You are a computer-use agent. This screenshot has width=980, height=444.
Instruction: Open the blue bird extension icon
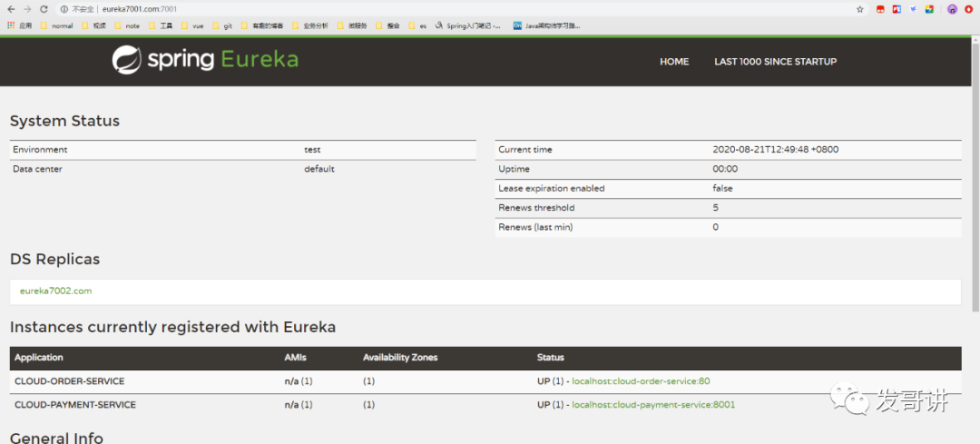[913, 9]
